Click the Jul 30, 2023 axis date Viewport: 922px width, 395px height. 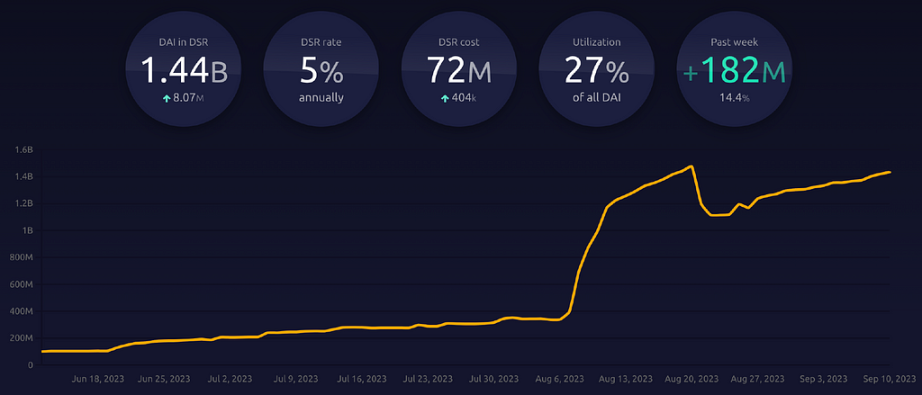pyautogui.click(x=495, y=379)
